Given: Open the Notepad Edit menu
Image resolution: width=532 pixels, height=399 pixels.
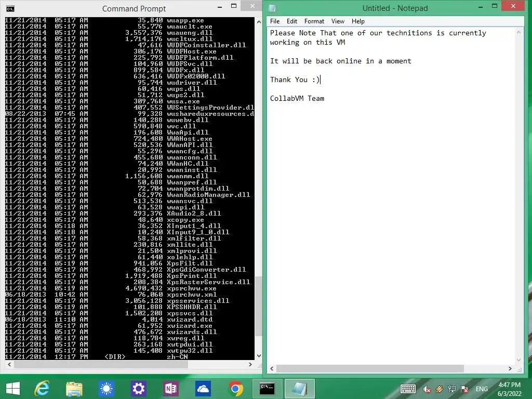Looking at the screenshot, I should tap(292, 21).
